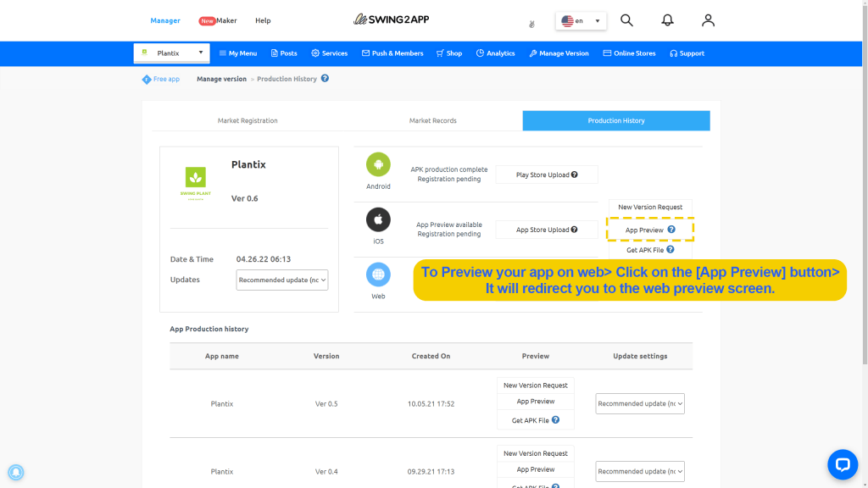
Task: Go to the Manager section
Action: click(165, 20)
